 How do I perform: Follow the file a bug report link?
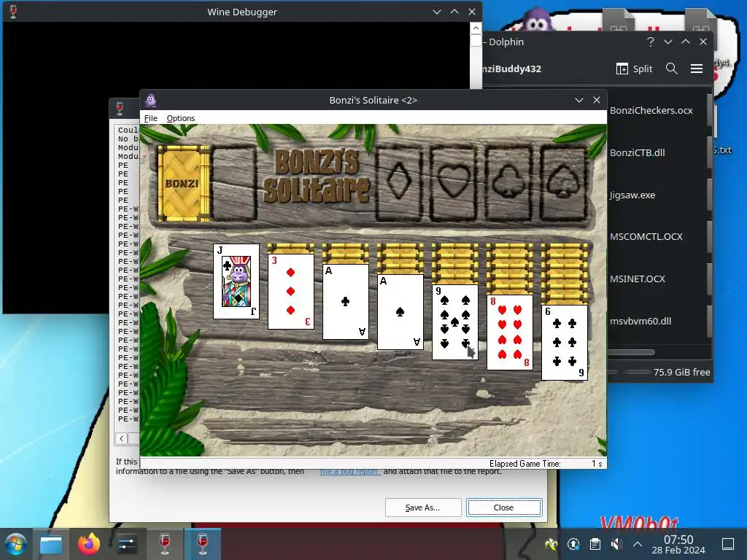pos(350,472)
